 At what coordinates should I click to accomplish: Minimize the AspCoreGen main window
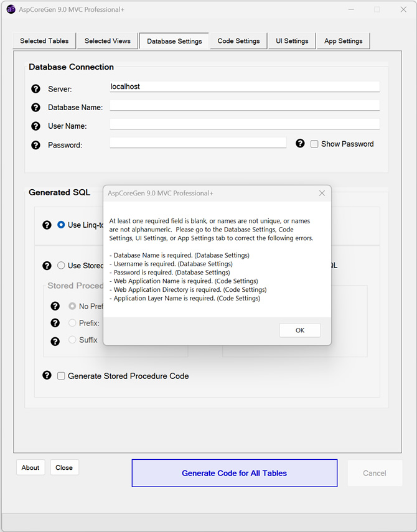(351, 9)
